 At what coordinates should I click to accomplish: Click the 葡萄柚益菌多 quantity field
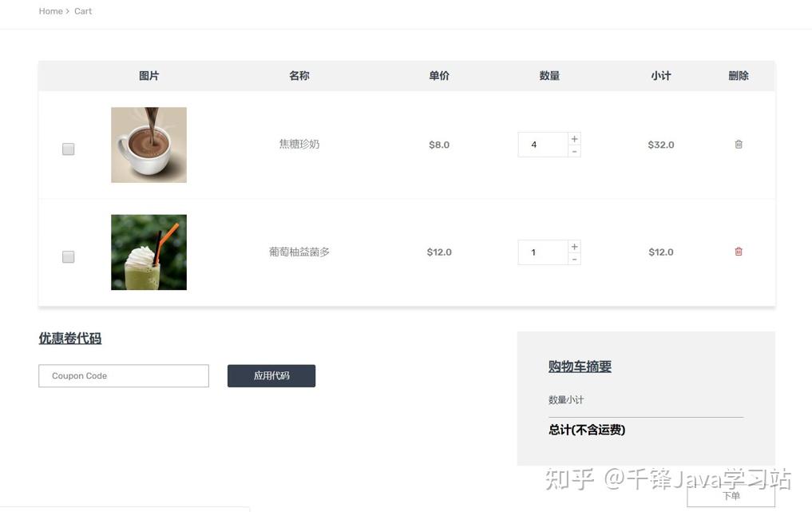tap(543, 252)
